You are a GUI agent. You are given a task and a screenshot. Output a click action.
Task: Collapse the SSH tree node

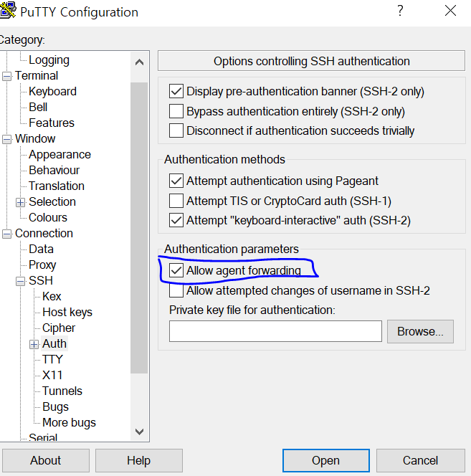pyautogui.click(x=20, y=282)
